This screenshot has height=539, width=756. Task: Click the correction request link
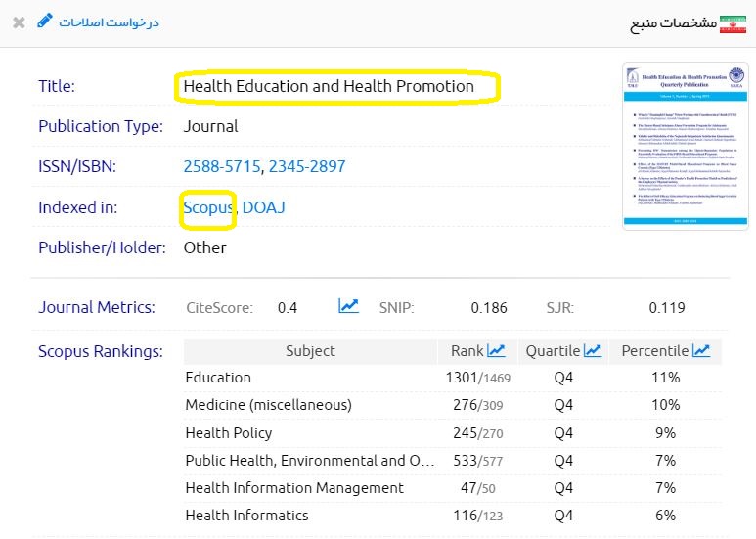(108, 22)
